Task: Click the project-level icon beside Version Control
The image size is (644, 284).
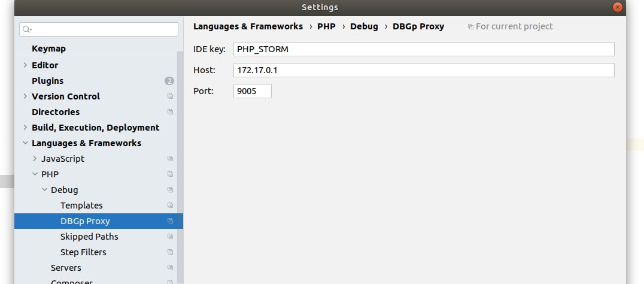Action: click(x=170, y=96)
